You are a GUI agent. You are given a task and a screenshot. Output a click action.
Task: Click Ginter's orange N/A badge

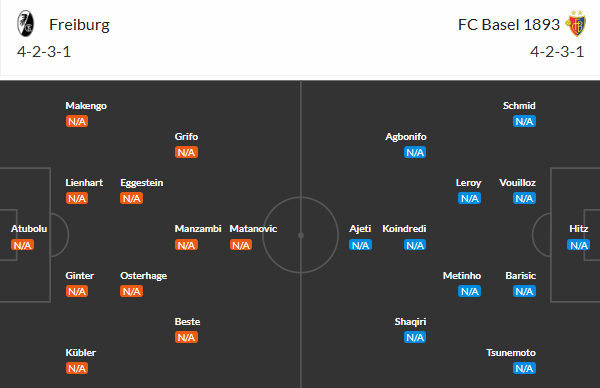pyautogui.click(x=77, y=291)
